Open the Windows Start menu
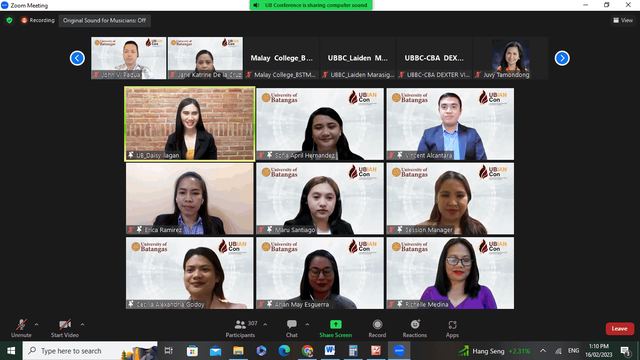Image resolution: width=640 pixels, height=360 pixels. 11,351
